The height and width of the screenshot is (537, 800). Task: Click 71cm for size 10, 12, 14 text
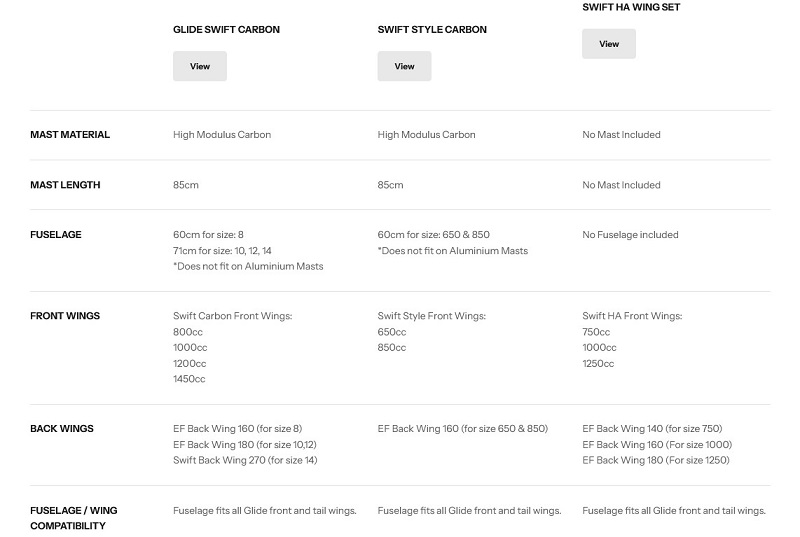(x=222, y=251)
